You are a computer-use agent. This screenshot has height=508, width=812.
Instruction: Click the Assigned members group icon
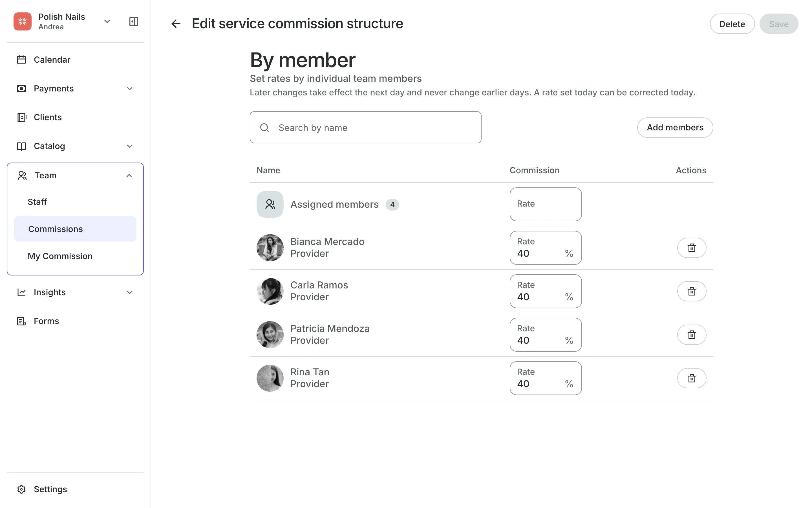[x=270, y=204]
